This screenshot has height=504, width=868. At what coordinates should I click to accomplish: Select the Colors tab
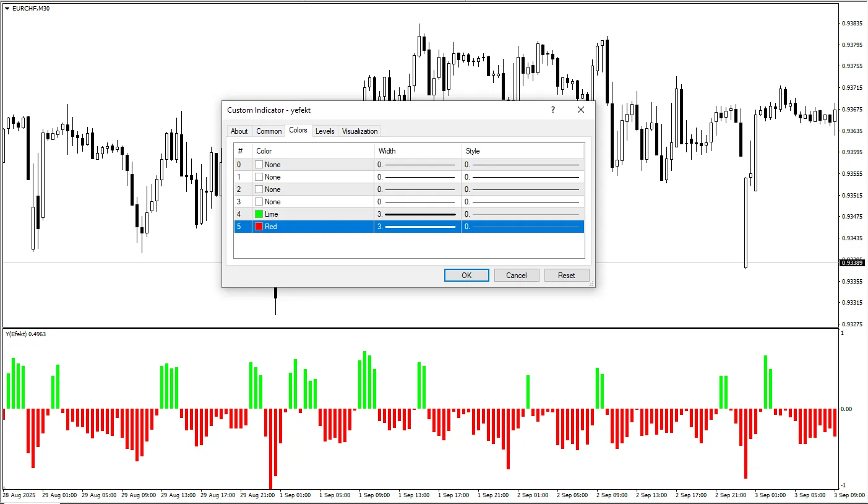tap(298, 130)
